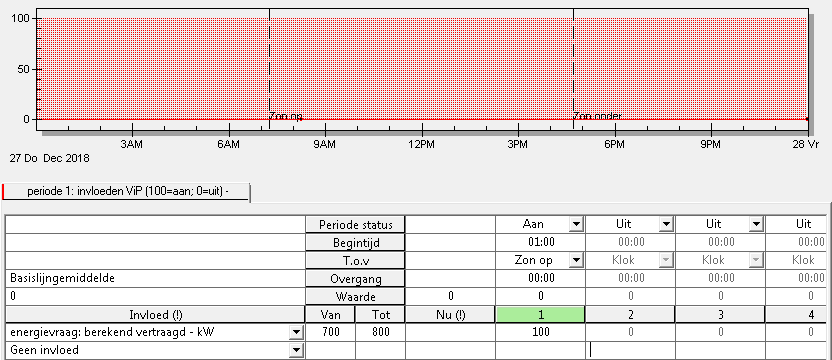Click the Zon onder marker in graph
The height and width of the screenshot is (360, 832).
point(597,116)
